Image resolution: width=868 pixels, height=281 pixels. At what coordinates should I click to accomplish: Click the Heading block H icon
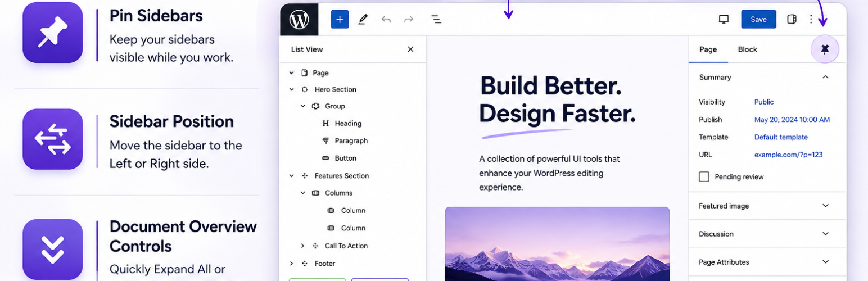[x=325, y=124]
